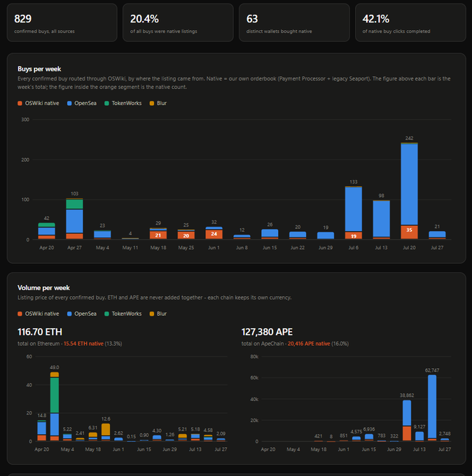Click the 42.1% native buy clicks card
The image size is (472, 476).
410,23
